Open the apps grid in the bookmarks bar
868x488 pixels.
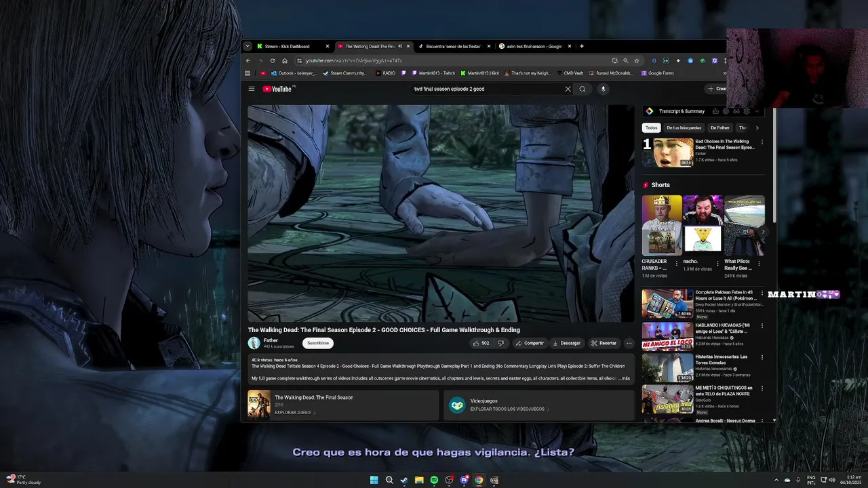click(x=248, y=73)
